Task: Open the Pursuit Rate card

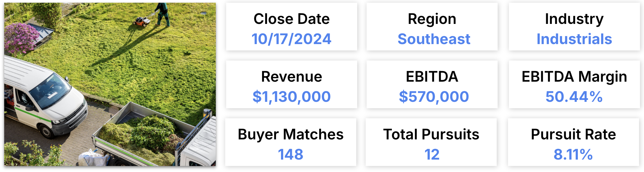Action: 573,142
